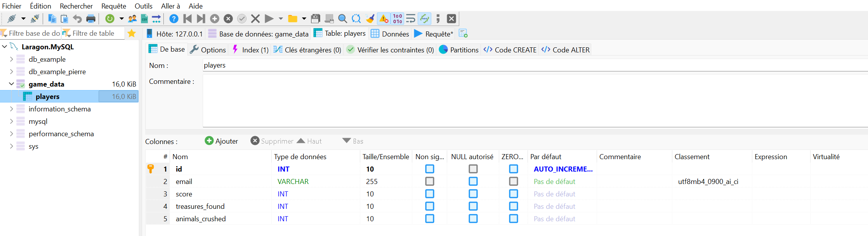Expand the db_example database node

[11, 59]
